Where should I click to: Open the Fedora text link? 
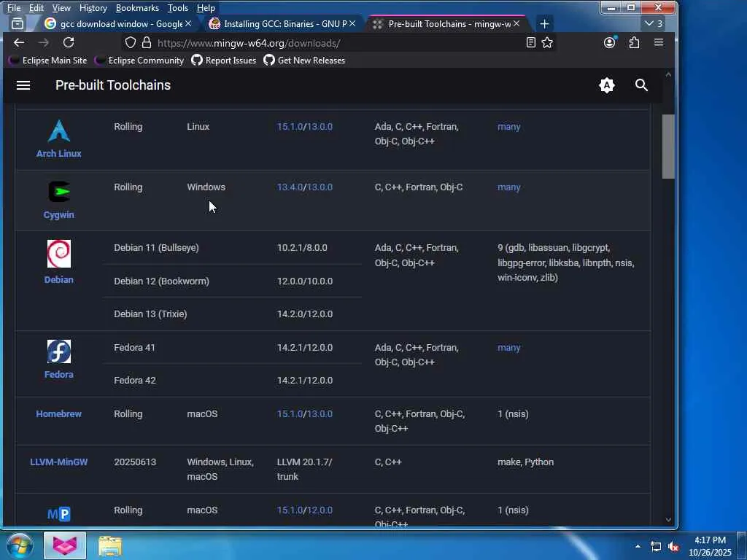coord(59,374)
